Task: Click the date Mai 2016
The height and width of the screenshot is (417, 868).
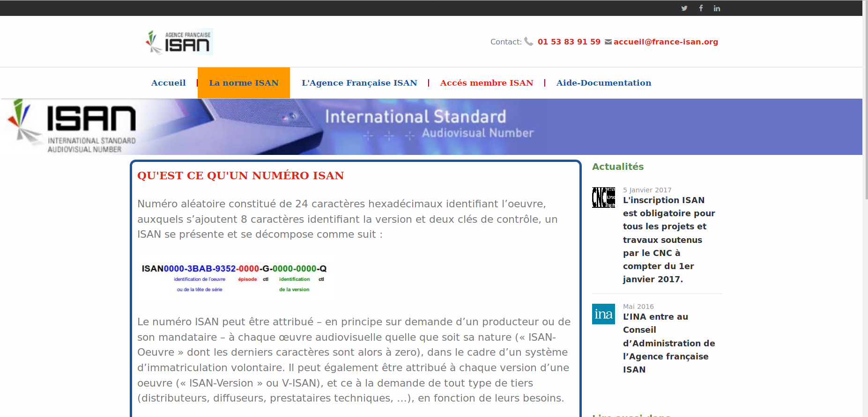Action: [638, 307]
